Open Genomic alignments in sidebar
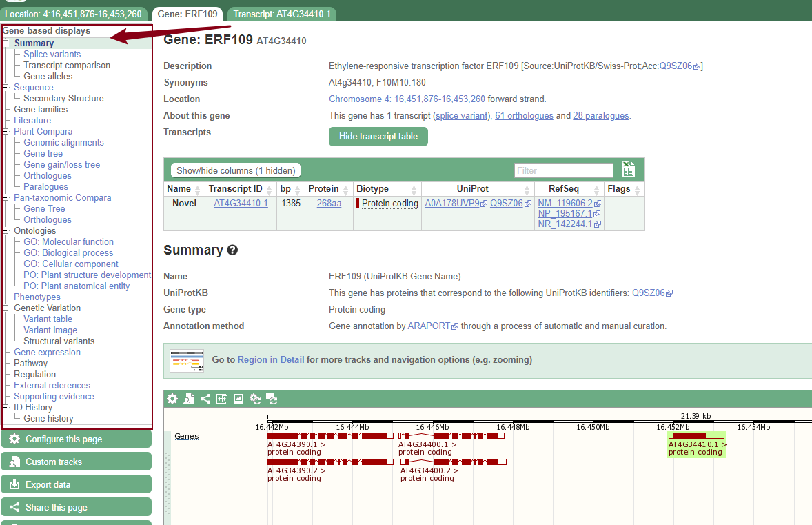 (x=63, y=143)
